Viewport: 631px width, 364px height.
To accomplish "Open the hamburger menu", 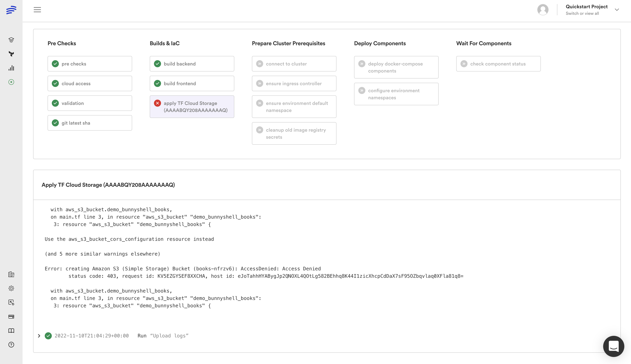I will 37,10.
